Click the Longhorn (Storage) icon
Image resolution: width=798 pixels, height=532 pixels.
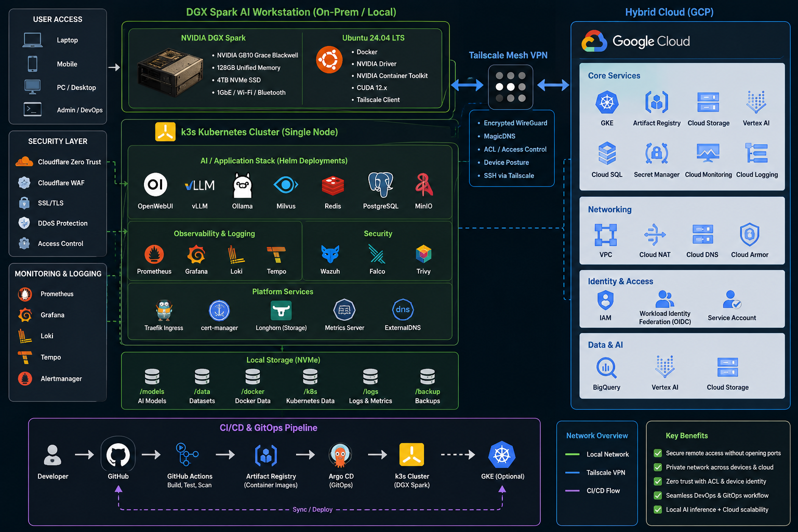click(x=281, y=311)
